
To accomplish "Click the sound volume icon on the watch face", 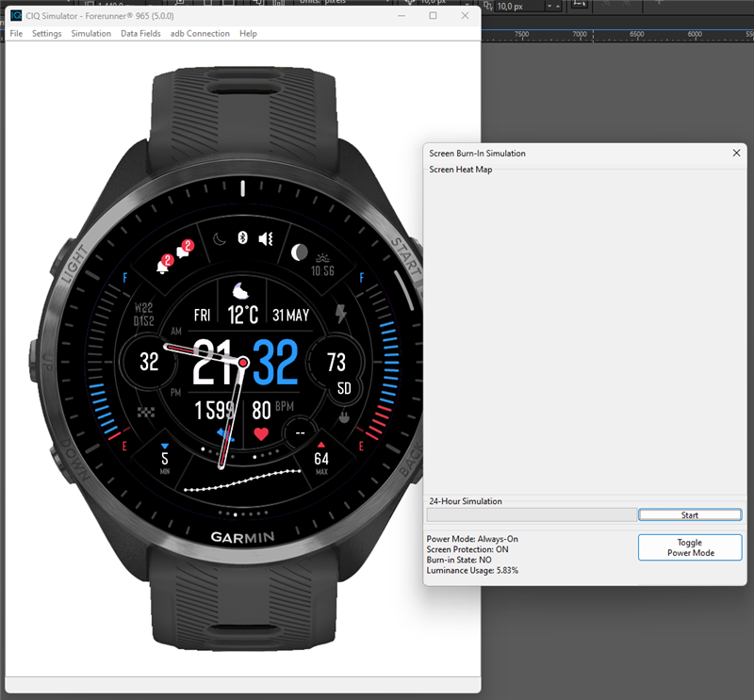I will (x=266, y=238).
